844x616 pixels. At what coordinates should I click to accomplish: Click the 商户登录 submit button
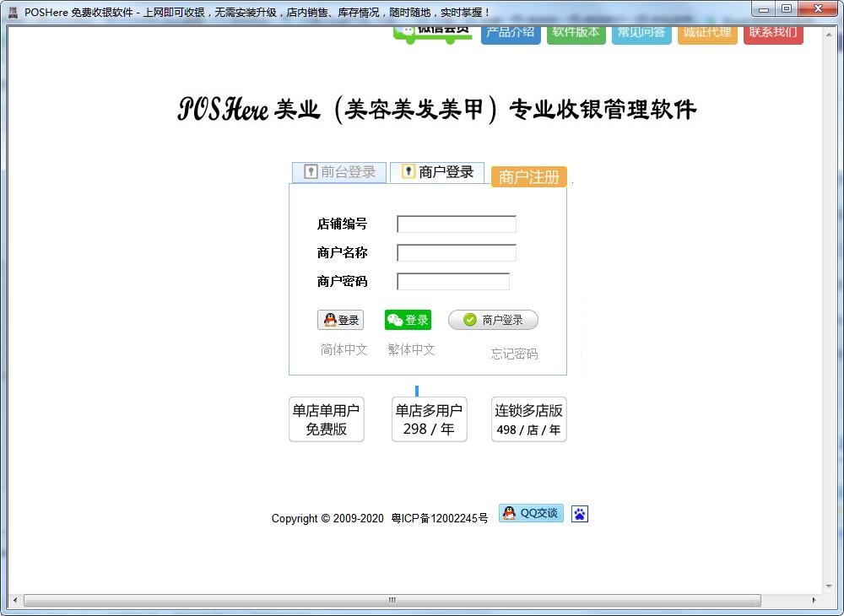pyautogui.click(x=493, y=320)
